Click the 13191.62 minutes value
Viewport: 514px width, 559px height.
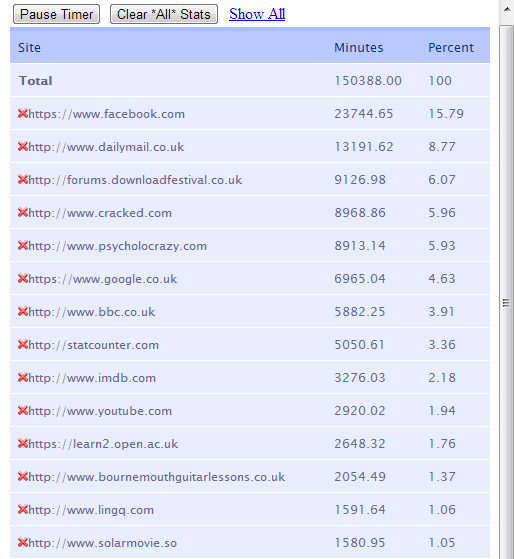click(364, 147)
